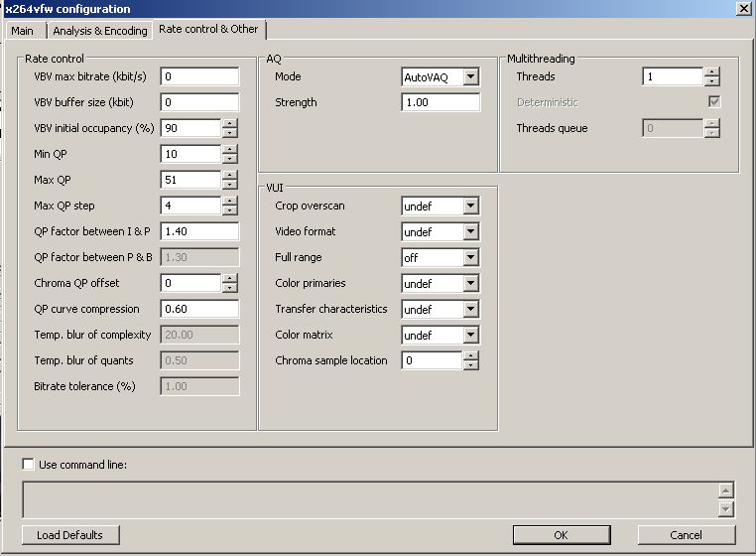Select the Rate control & Other tab
This screenshot has height=556, width=756.
208,29
